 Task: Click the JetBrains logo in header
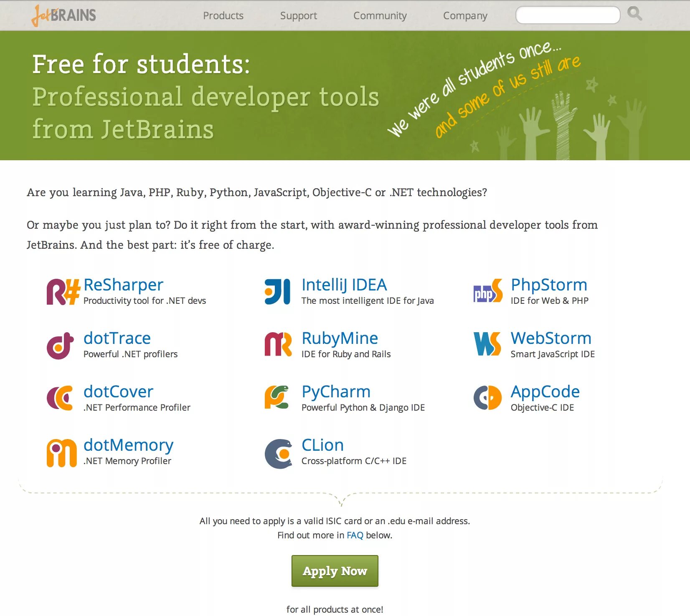click(63, 15)
